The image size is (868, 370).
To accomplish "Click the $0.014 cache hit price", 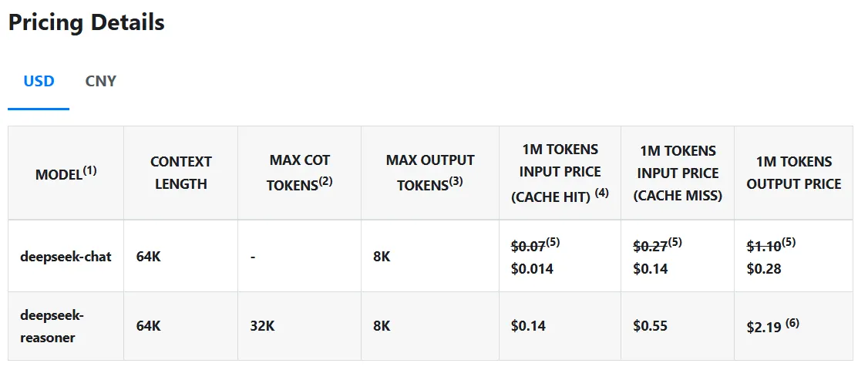I will pyautogui.click(x=532, y=269).
